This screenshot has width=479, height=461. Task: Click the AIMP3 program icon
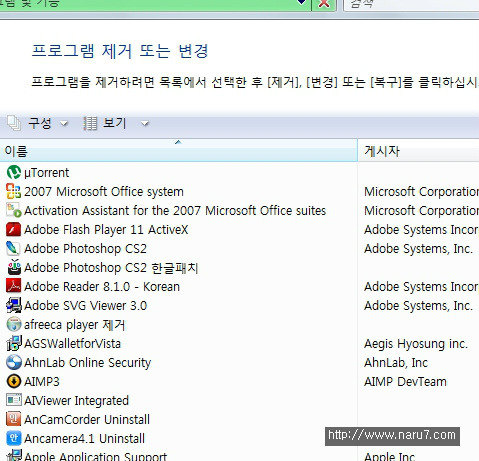(14, 381)
